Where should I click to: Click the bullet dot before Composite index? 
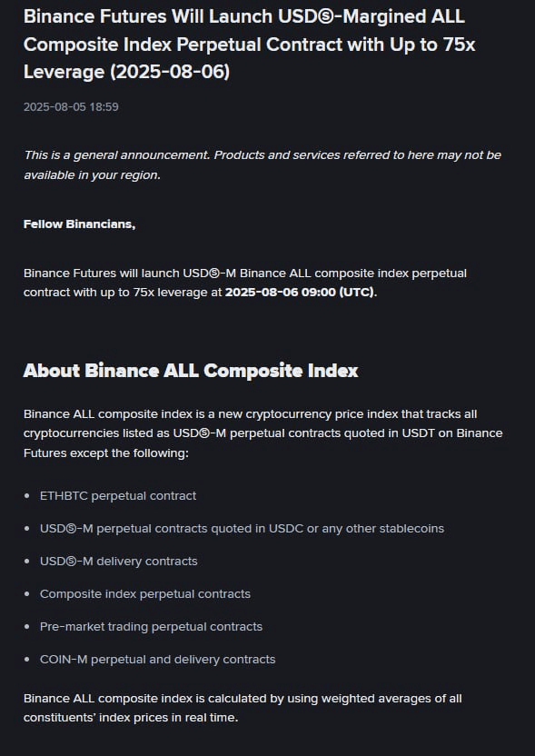(27, 594)
